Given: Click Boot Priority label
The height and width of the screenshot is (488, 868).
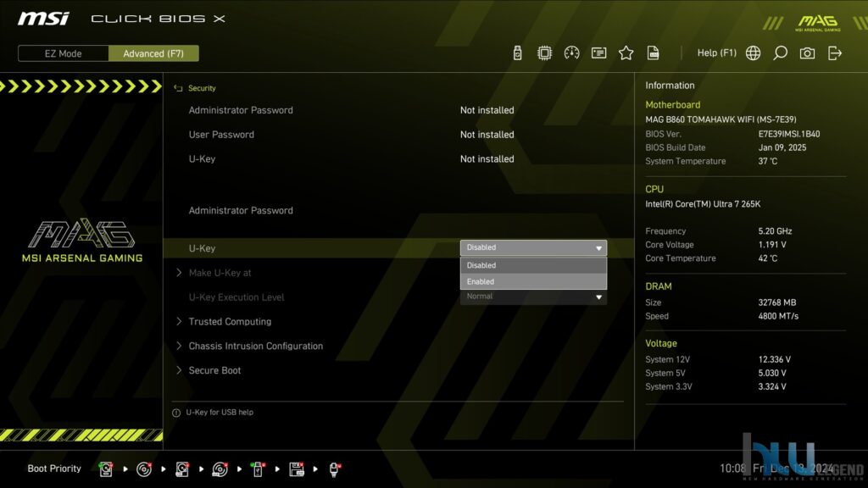Looking at the screenshot, I should pyautogui.click(x=54, y=469).
